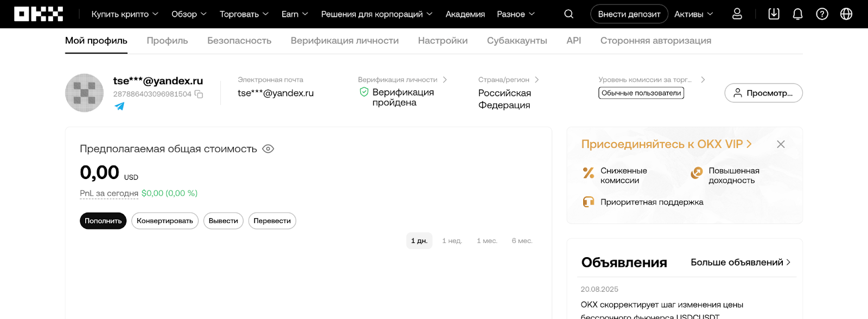Image resolution: width=868 pixels, height=319 pixels.
Task: Click the Пополнить button
Action: point(103,221)
